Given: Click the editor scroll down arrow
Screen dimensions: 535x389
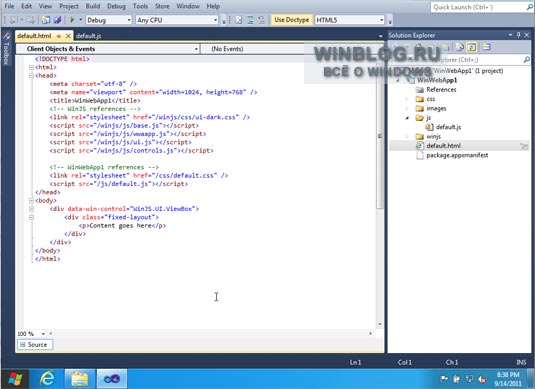Looking at the screenshot, I should (x=379, y=324).
